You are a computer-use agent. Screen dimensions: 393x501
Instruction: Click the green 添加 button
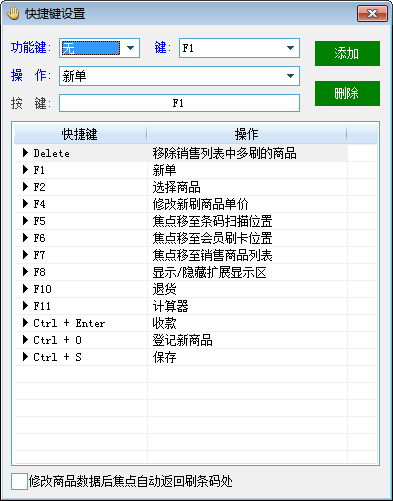point(347,53)
